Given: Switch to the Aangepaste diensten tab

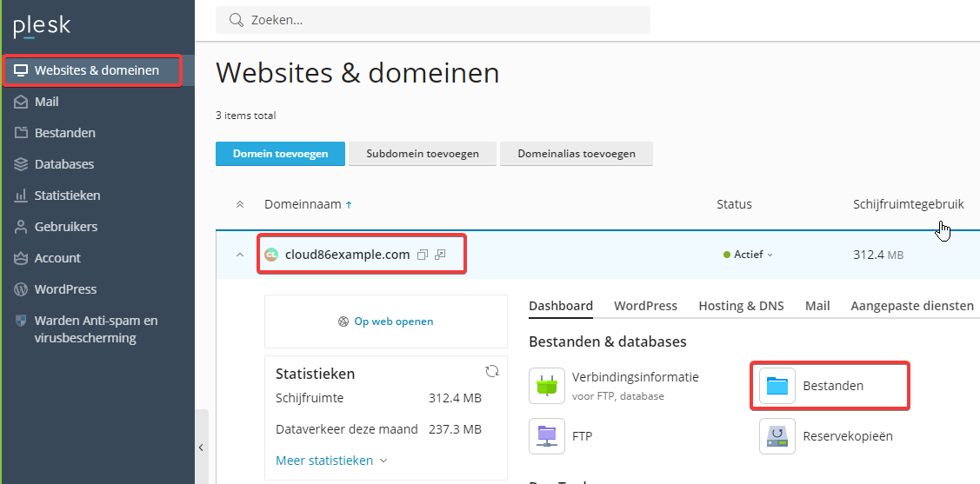Looking at the screenshot, I should pyautogui.click(x=912, y=306).
